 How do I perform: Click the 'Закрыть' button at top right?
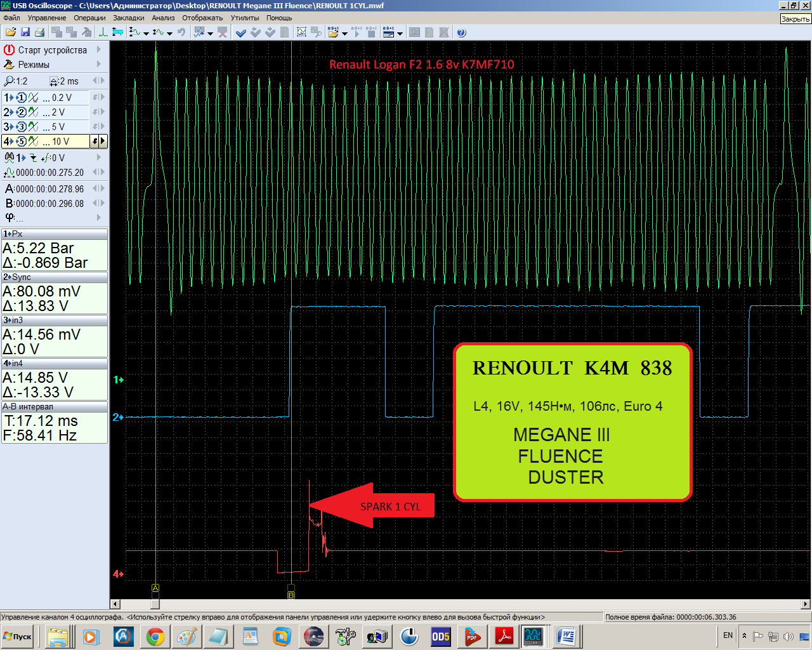(796, 18)
